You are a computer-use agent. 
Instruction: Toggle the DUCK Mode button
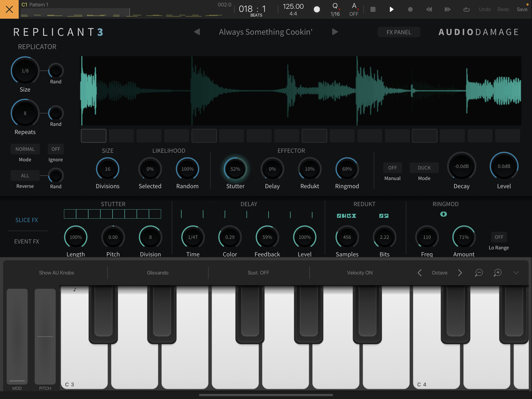point(424,168)
